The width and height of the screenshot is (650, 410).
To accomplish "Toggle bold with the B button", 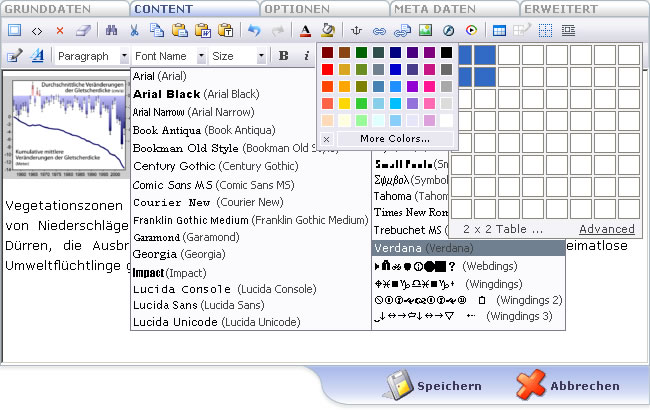I will (x=284, y=56).
